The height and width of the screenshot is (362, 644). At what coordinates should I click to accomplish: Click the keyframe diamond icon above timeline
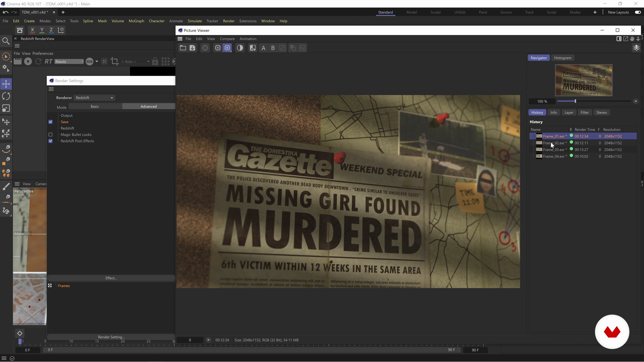pos(20,333)
